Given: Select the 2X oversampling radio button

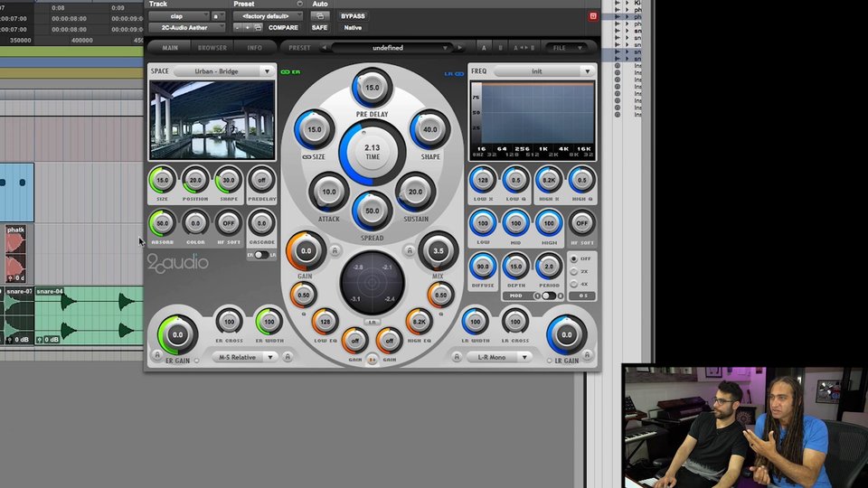Looking at the screenshot, I should [574, 272].
